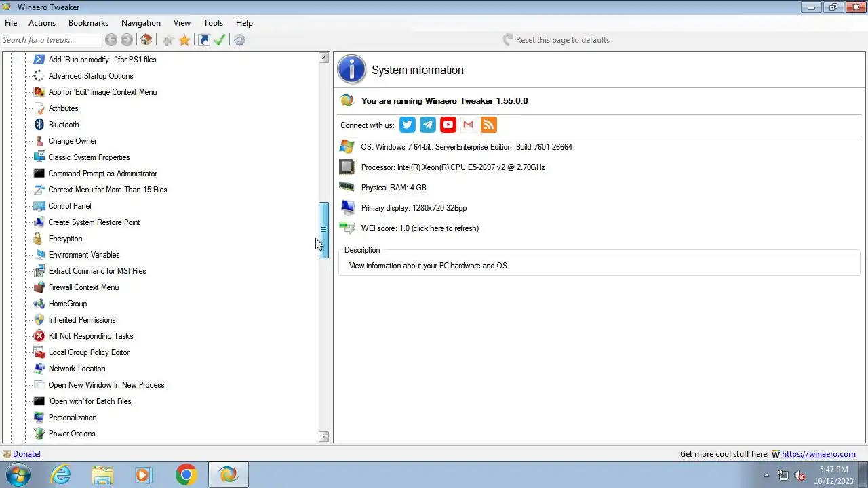Screen dimensions: 868x488
Task: Open the YouTube icon link
Action: coord(448,125)
